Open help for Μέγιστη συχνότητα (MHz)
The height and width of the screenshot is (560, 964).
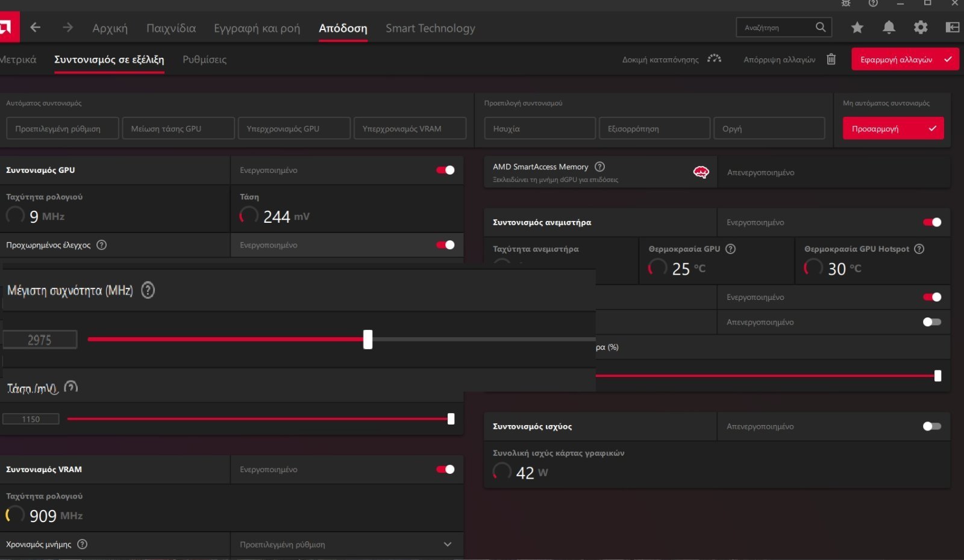click(148, 290)
